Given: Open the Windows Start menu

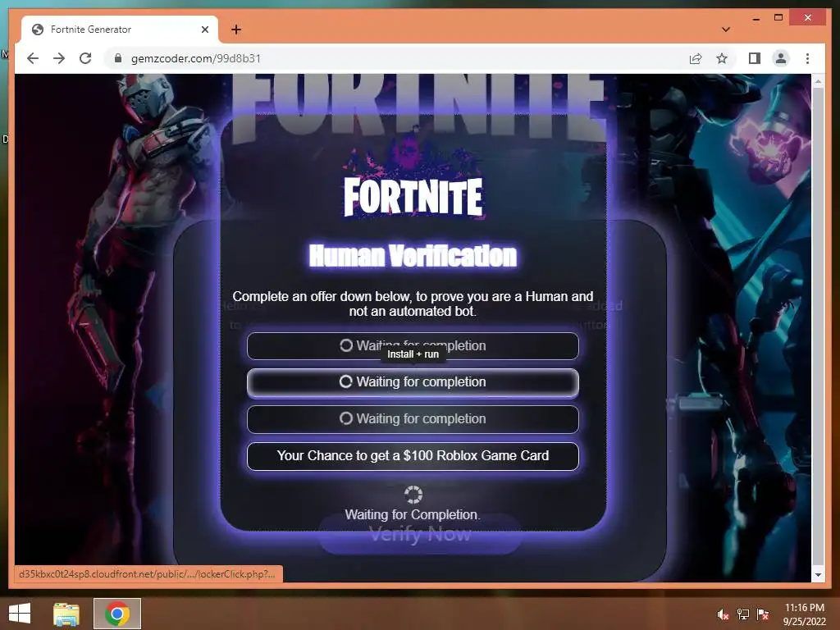Looking at the screenshot, I should pos(20,614).
